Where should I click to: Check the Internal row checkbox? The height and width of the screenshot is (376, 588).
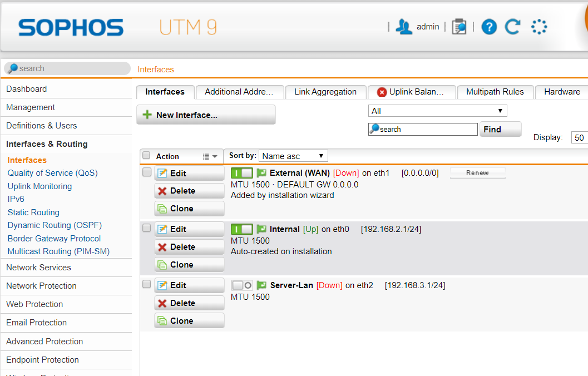(147, 228)
